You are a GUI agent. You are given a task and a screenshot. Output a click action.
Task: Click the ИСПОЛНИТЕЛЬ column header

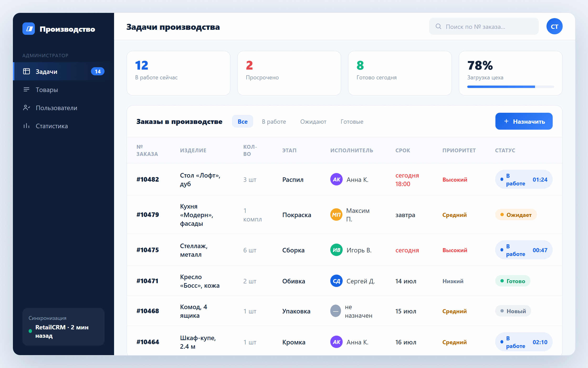point(351,150)
